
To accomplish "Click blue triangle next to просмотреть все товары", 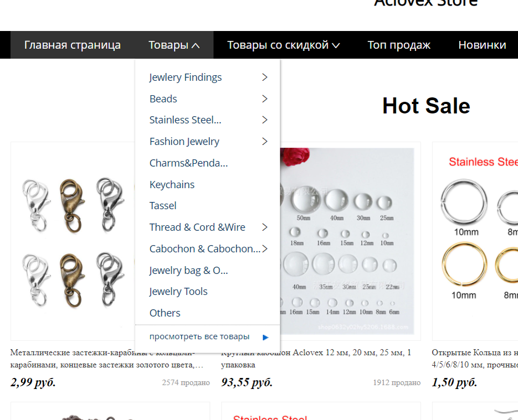I will coord(265,337).
